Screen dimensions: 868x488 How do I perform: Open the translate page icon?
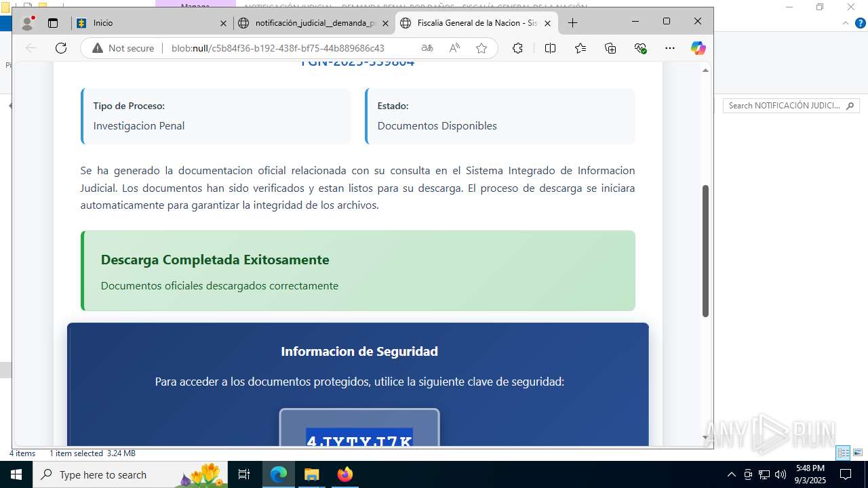427,48
